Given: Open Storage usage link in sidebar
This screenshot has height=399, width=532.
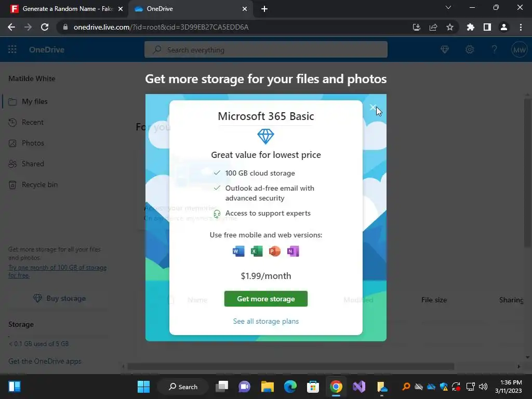Looking at the screenshot, I should pos(38,344).
